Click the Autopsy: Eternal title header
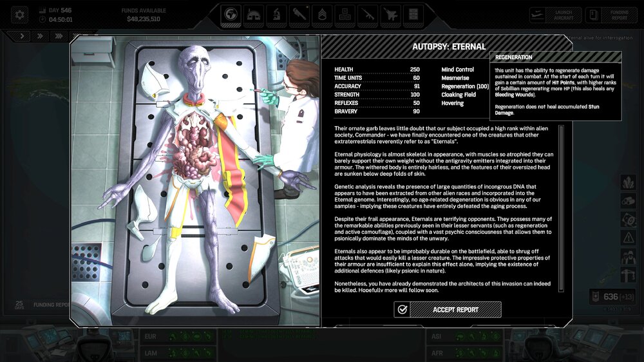The image size is (644, 362). (x=449, y=46)
